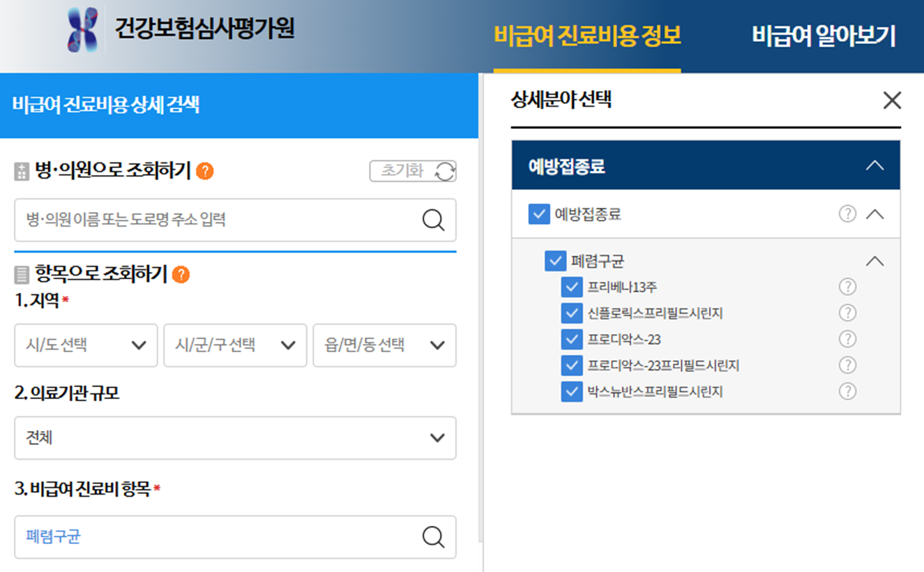
Task: Click the 건강보험심사평가원 logo icon
Action: [x=83, y=31]
